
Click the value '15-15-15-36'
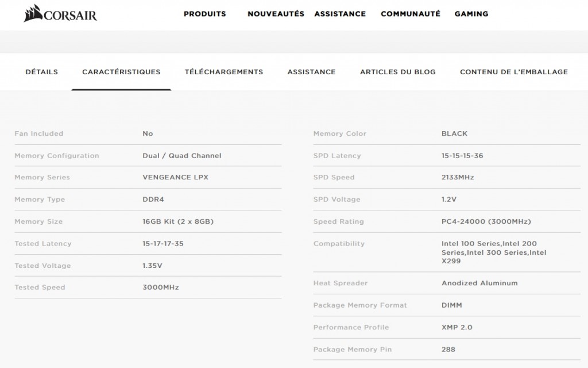point(462,155)
